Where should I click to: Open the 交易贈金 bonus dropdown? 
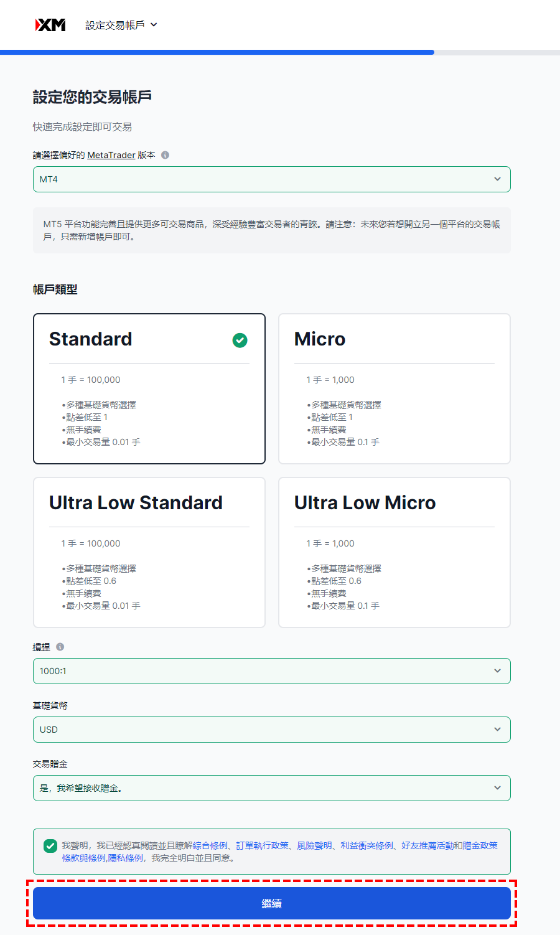[272, 788]
